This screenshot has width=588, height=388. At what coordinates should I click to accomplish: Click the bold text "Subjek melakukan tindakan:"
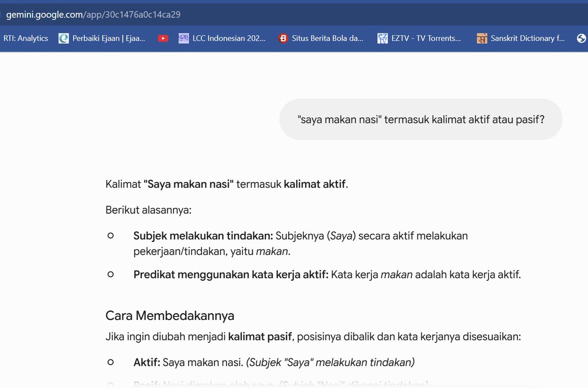[x=203, y=236]
